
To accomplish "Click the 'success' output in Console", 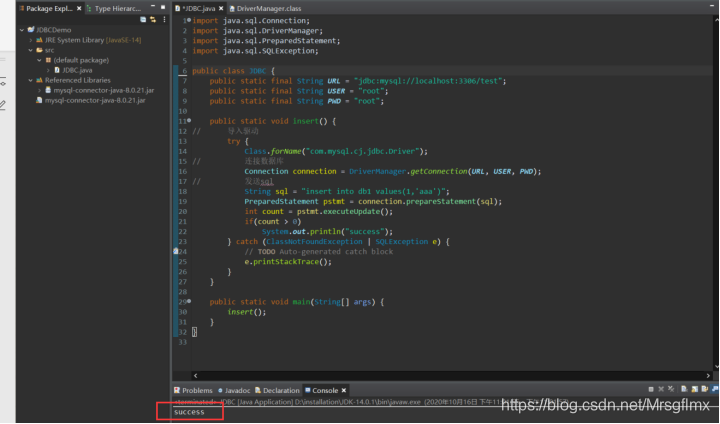I will click(x=189, y=412).
